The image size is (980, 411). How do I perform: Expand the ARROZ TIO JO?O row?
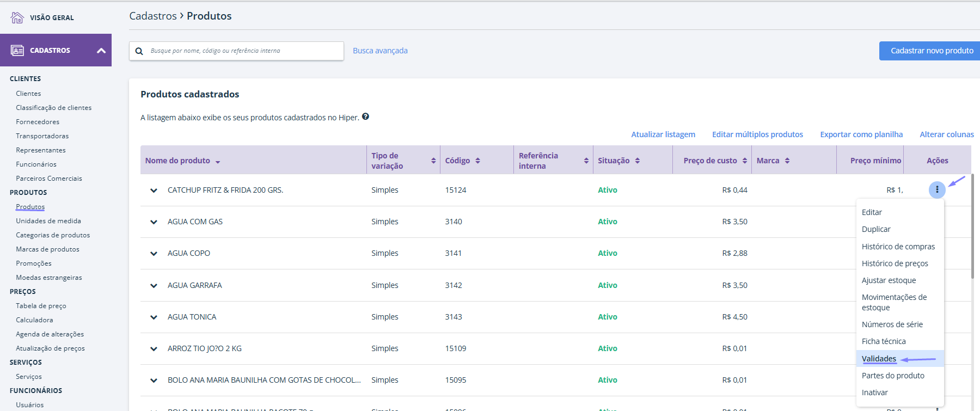[154, 349]
